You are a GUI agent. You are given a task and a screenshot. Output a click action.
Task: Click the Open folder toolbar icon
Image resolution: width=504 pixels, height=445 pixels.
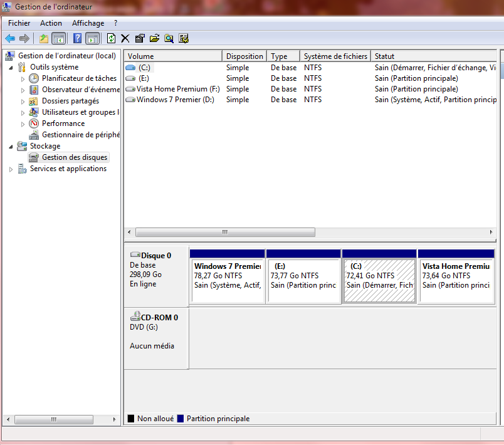154,39
